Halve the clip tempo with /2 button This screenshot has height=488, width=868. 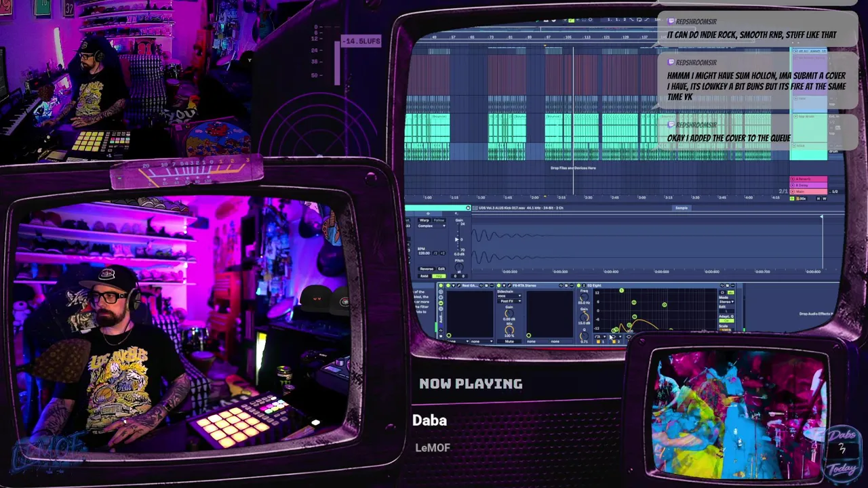[x=435, y=253]
